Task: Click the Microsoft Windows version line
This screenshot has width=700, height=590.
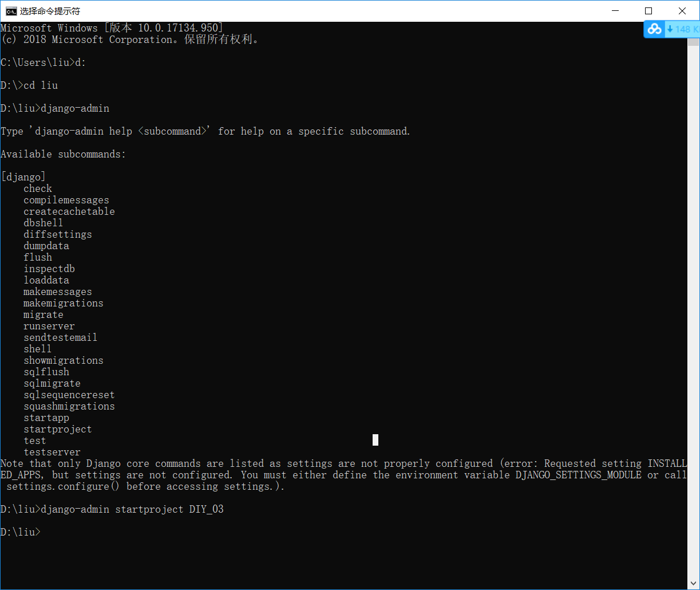Action: tap(112, 28)
